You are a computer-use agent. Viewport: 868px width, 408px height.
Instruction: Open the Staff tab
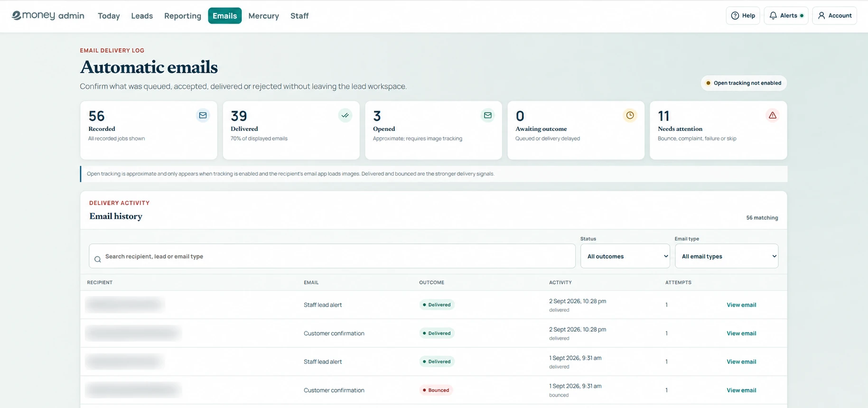click(299, 16)
